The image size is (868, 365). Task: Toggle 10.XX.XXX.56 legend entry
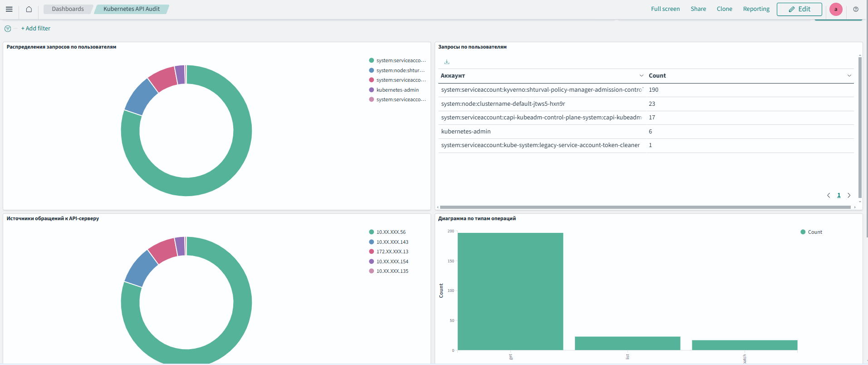391,232
